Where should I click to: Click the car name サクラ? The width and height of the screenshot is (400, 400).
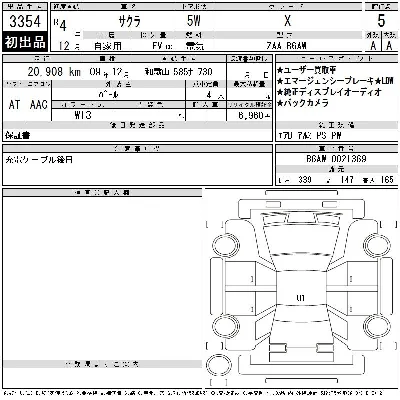coord(130,22)
